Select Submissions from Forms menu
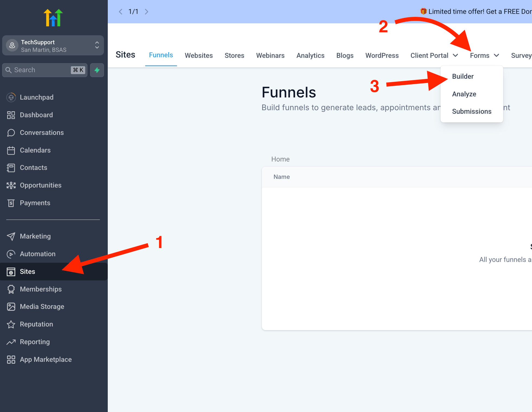This screenshot has height=412, width=532. 472,111
